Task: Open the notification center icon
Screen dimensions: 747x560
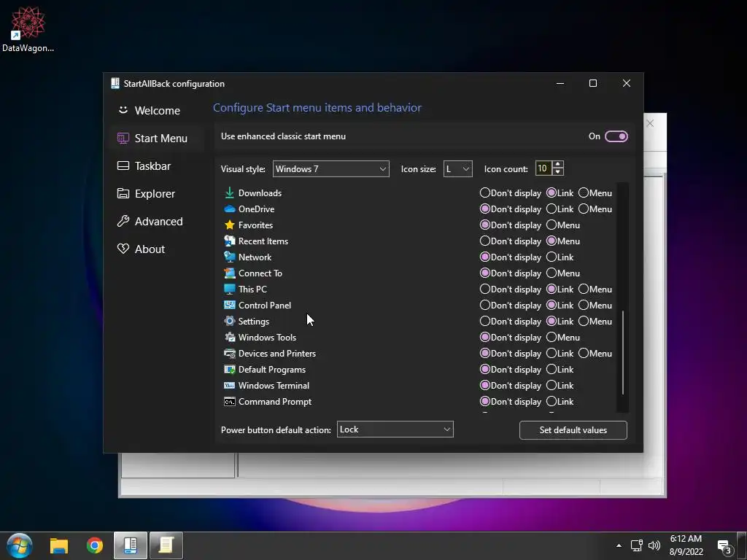Action: pyautogui.click(x=724, y=547)
